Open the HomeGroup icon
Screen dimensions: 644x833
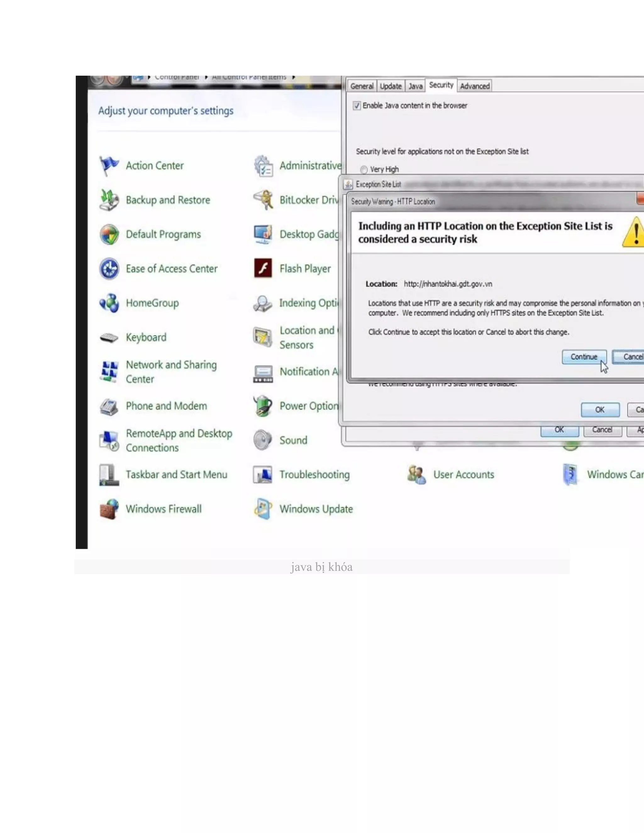point(109,303)
